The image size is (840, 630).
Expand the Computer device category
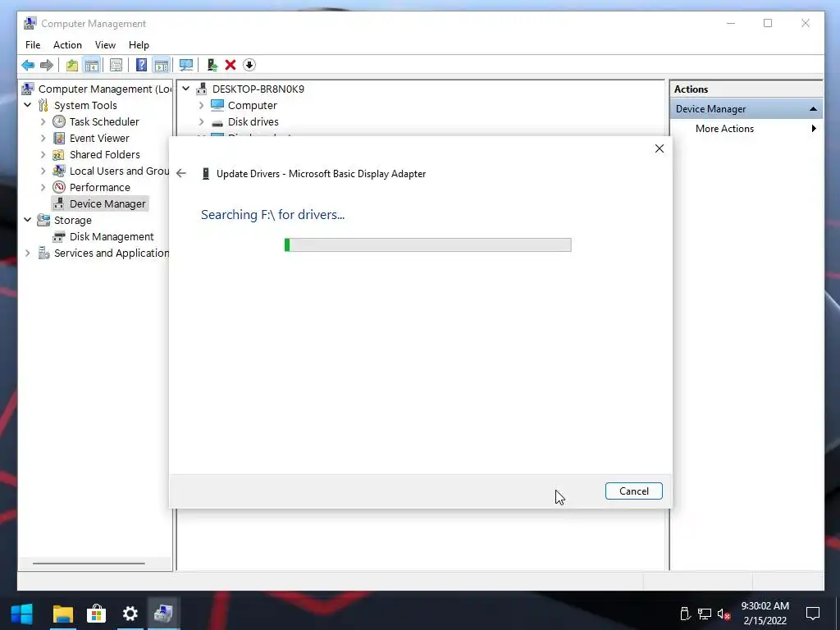(202, 106)
